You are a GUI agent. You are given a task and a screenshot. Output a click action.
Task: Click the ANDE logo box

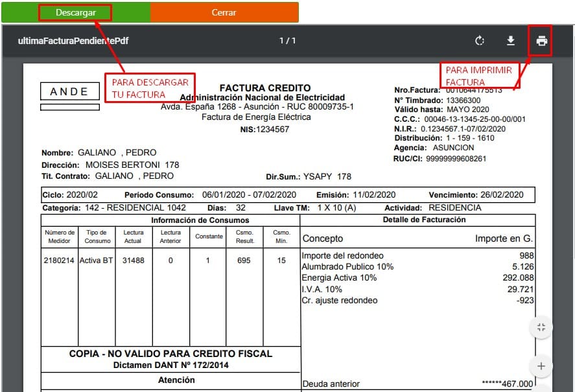click(69, 91)
